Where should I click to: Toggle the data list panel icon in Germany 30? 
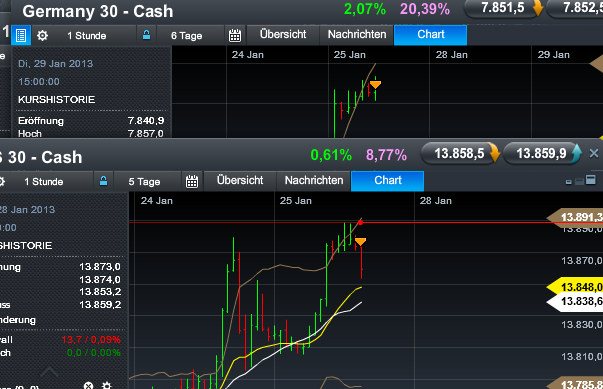[x=21, y=35]
